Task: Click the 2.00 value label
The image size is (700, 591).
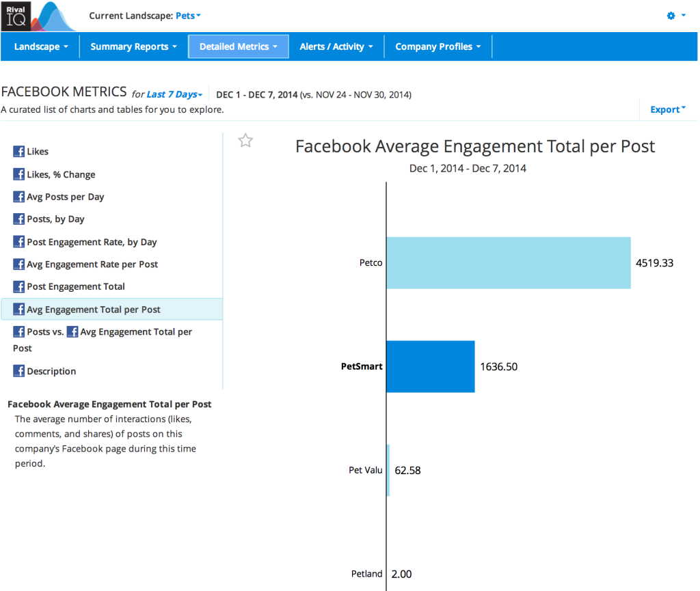Action: (401, 574)
